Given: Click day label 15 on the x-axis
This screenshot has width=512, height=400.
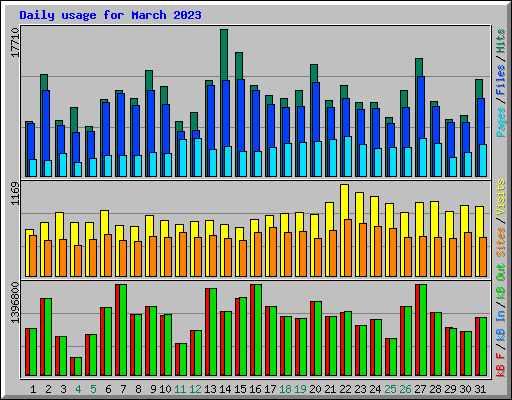Looking at the screenshot, I should (x=240, y=389).
